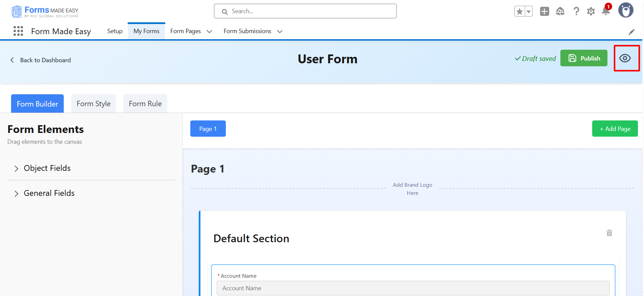
Task: Open the Trailhead guidance icon
Action: (x=560, y=12)
